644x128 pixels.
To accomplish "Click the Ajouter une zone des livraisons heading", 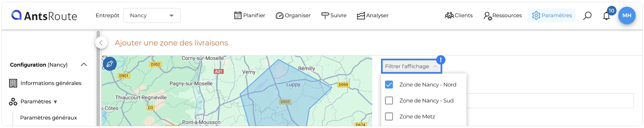I will [171, 43].
